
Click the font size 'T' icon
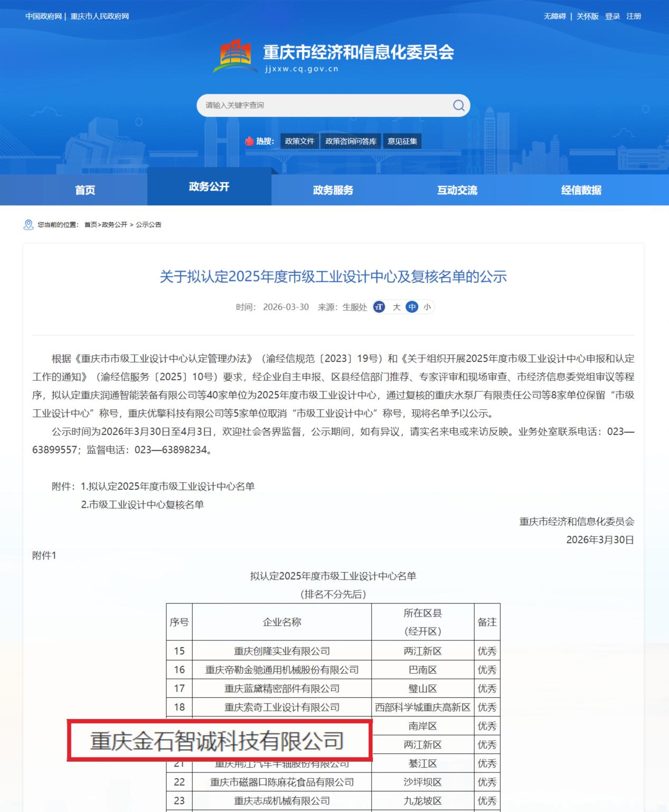pos(379,307)
